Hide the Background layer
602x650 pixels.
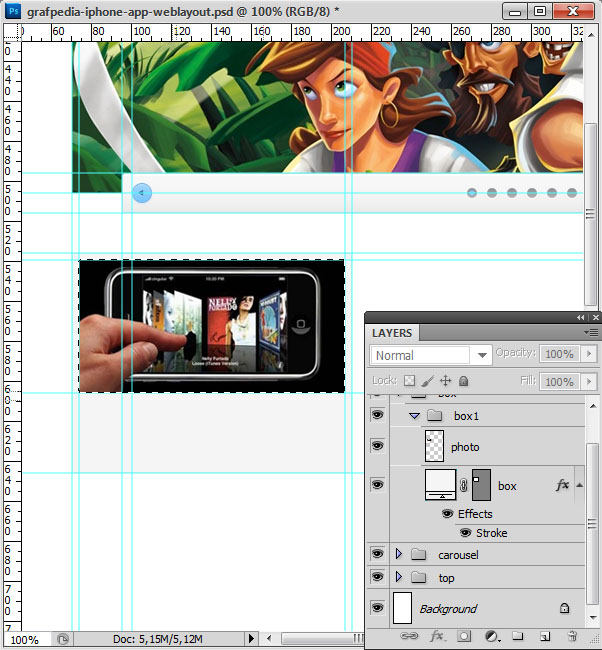click(x=377, y=608)
